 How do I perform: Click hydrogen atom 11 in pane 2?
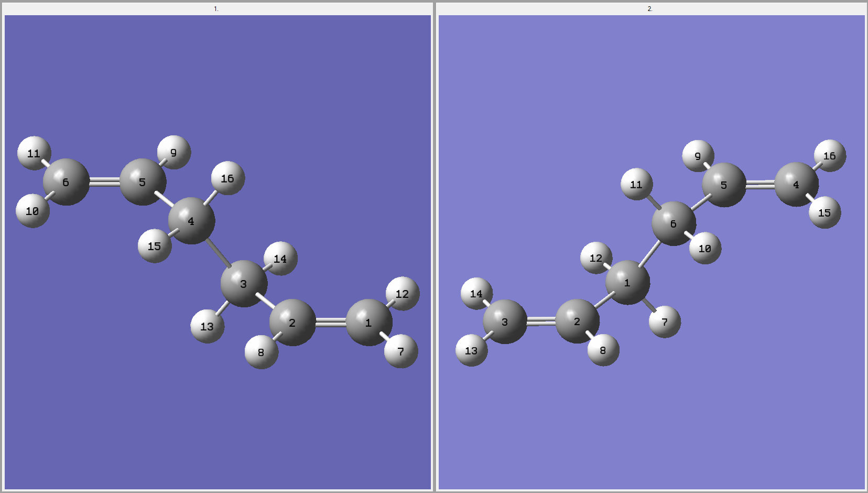(637, 184)
